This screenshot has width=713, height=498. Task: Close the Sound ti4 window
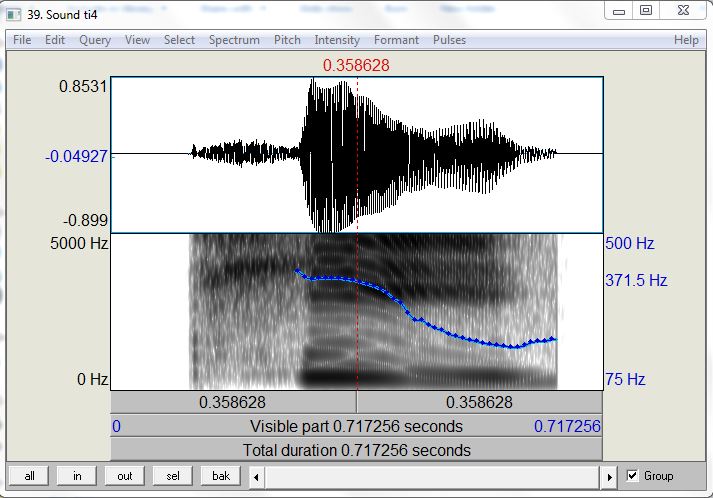click(683, 10)
